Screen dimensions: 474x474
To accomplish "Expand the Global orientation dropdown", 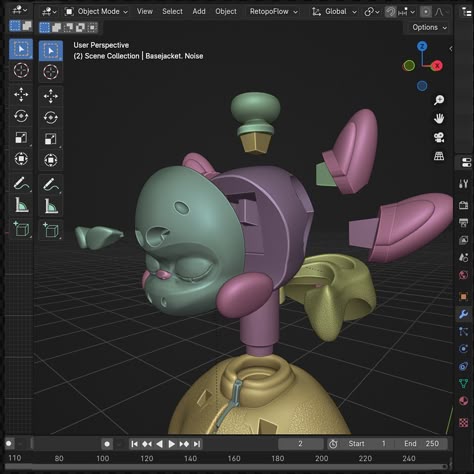I will click(x=334, y=12).
